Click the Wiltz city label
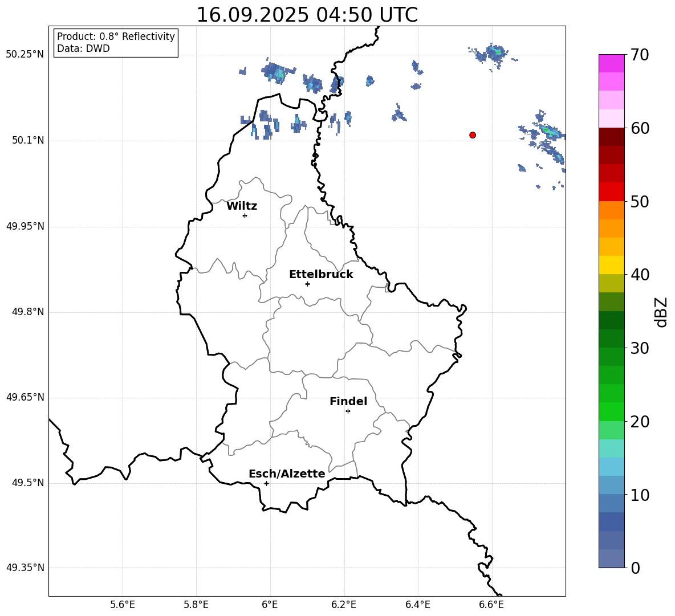Image resolution: width=675 pixels, height=616 pixels. (242, 206)
